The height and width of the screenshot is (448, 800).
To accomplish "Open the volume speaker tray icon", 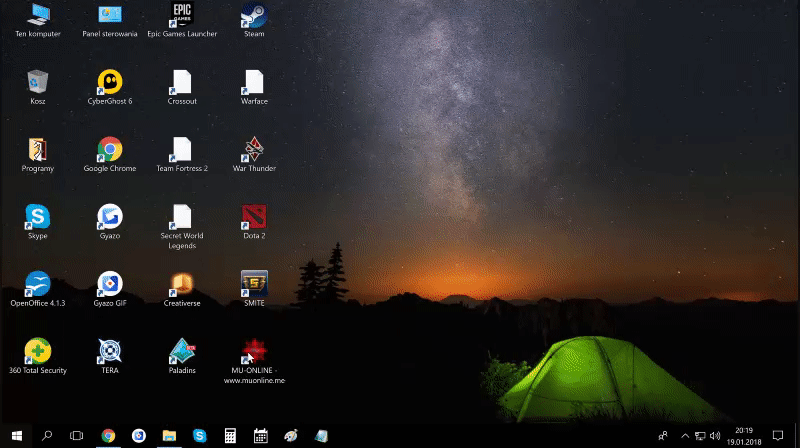I will [715, 436].
